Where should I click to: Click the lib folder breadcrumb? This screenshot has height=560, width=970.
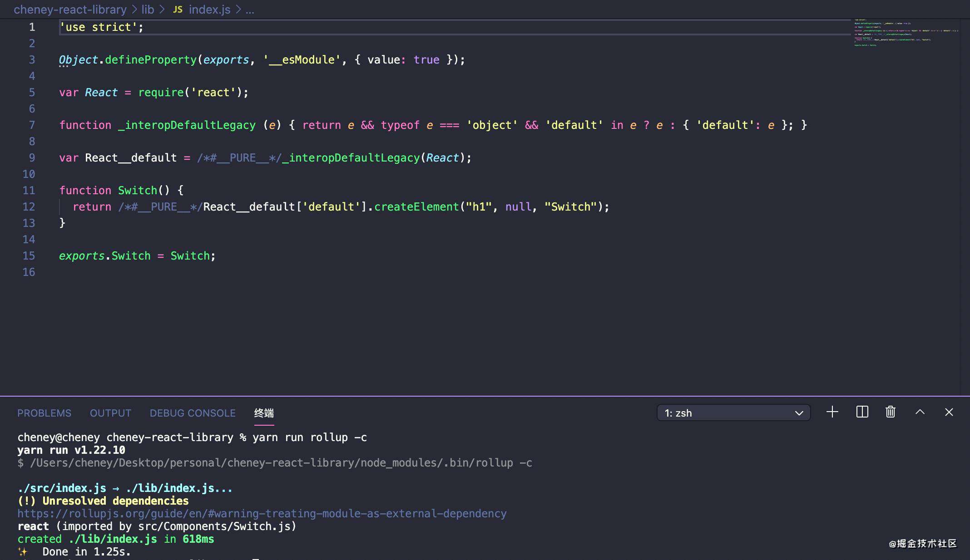click(148, 9)
